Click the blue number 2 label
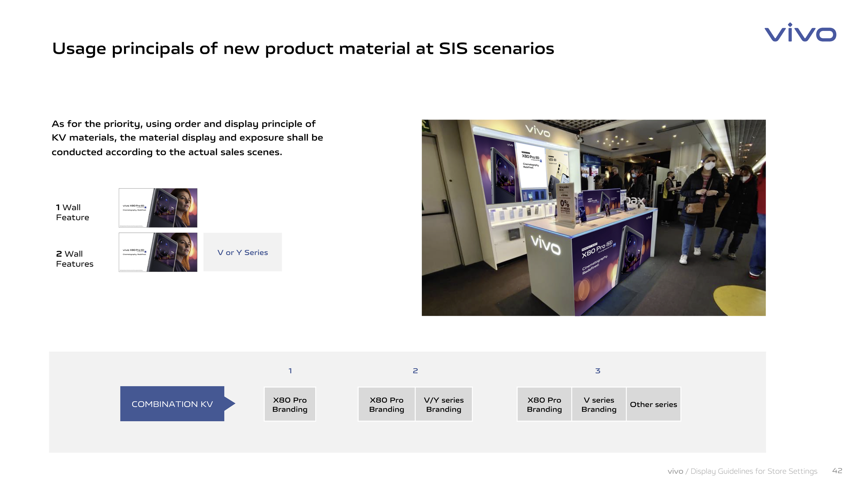The image size is (868, 489). tap(415, 371)
